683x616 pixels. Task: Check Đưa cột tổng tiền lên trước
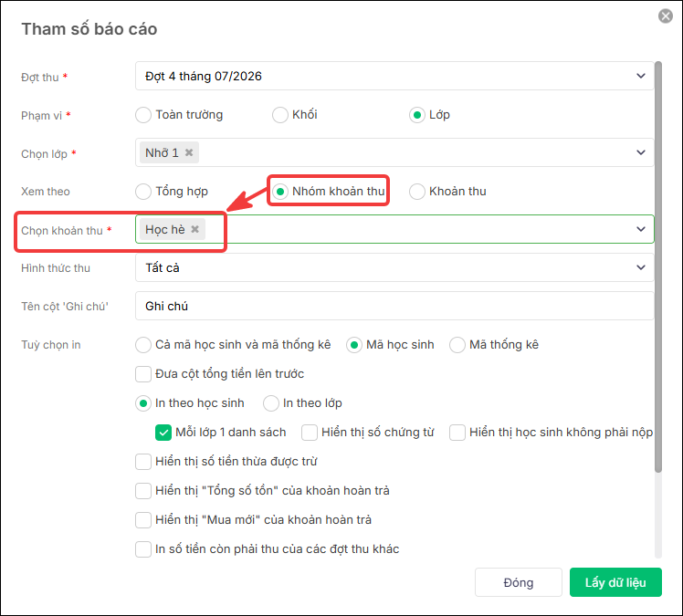[143, 374]
